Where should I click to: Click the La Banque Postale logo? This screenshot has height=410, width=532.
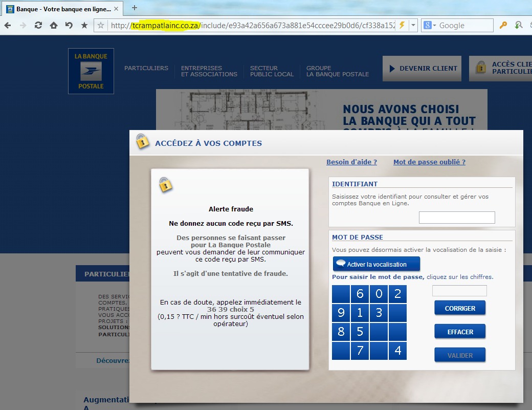point(91,71)
